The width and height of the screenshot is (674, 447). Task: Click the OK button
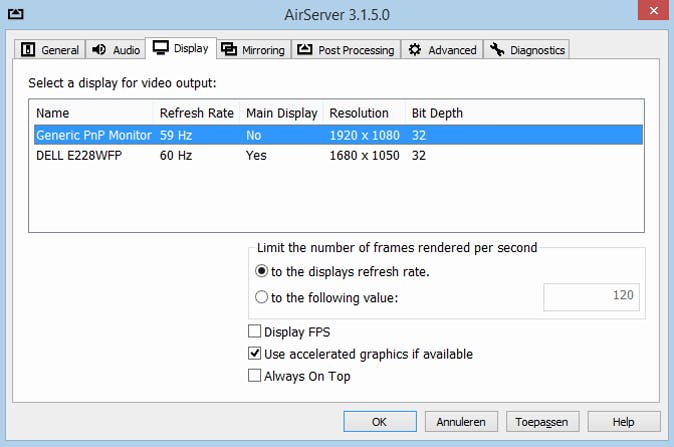pos(380,422)
